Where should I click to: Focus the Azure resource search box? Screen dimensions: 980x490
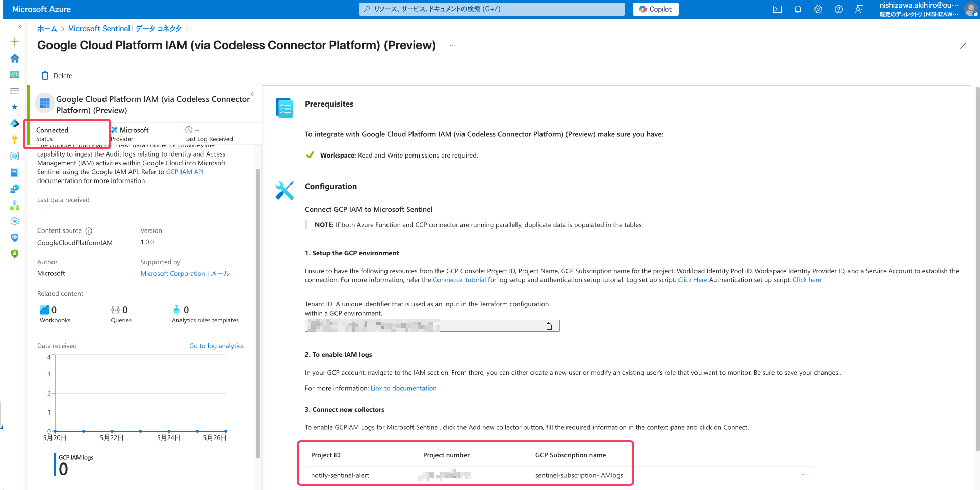click(492, 9)
